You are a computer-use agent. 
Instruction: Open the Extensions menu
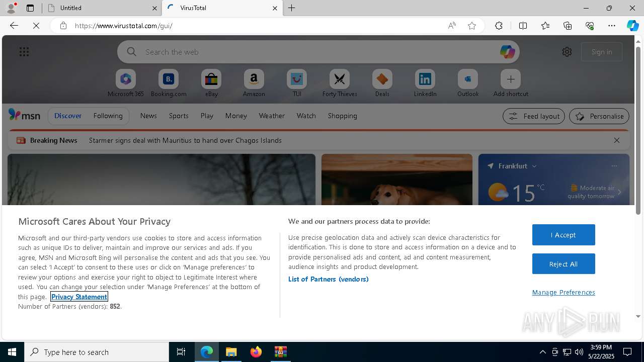499,26
